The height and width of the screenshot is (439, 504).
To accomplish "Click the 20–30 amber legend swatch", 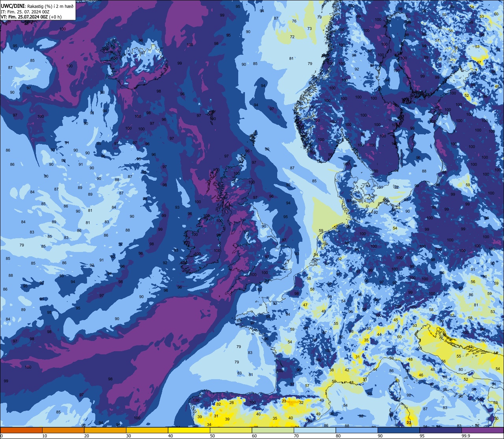I will (105, 430).
